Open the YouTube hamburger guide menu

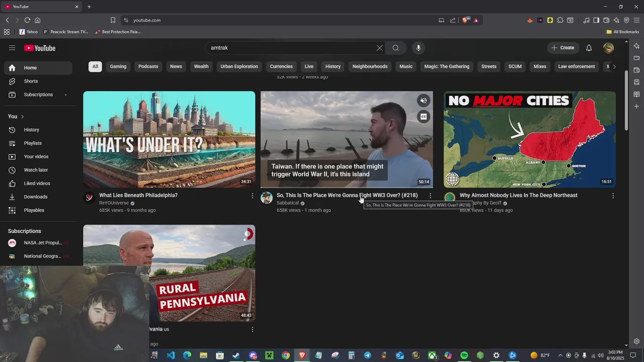pos(12,48)
